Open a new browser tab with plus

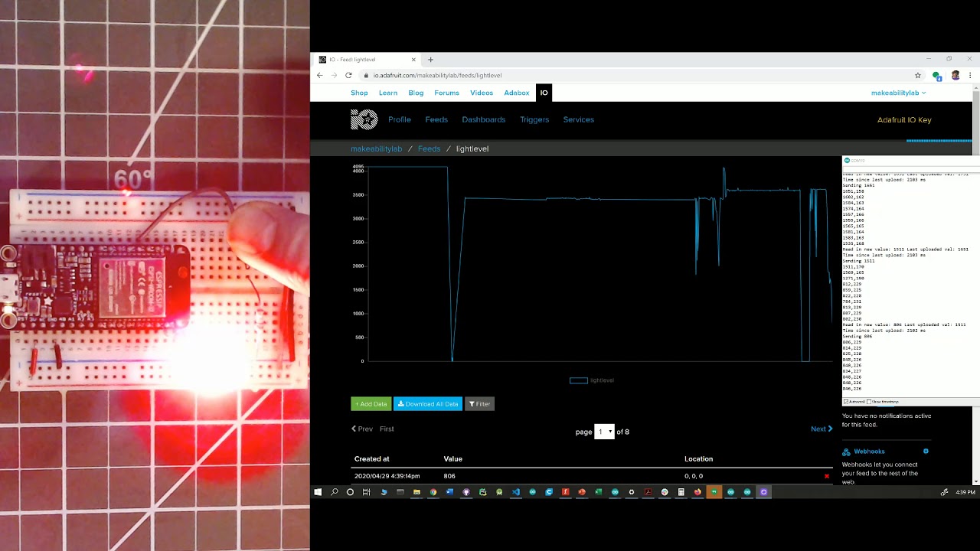click(430, 59)
